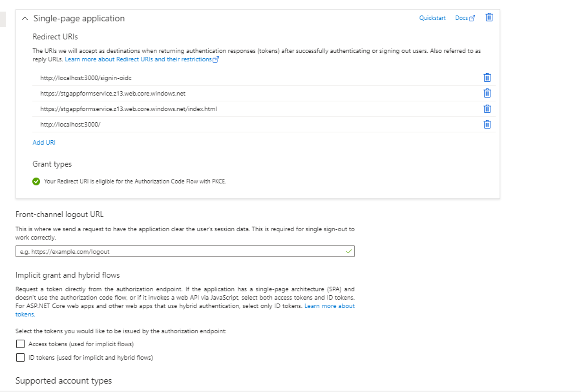Delete the index.html redirect URI

(x=487, y=109)
